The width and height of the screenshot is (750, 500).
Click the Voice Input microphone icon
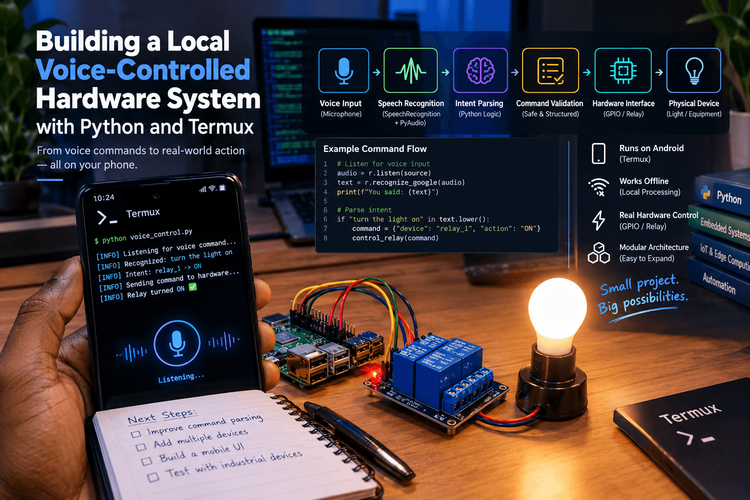[x=343, y=70]
